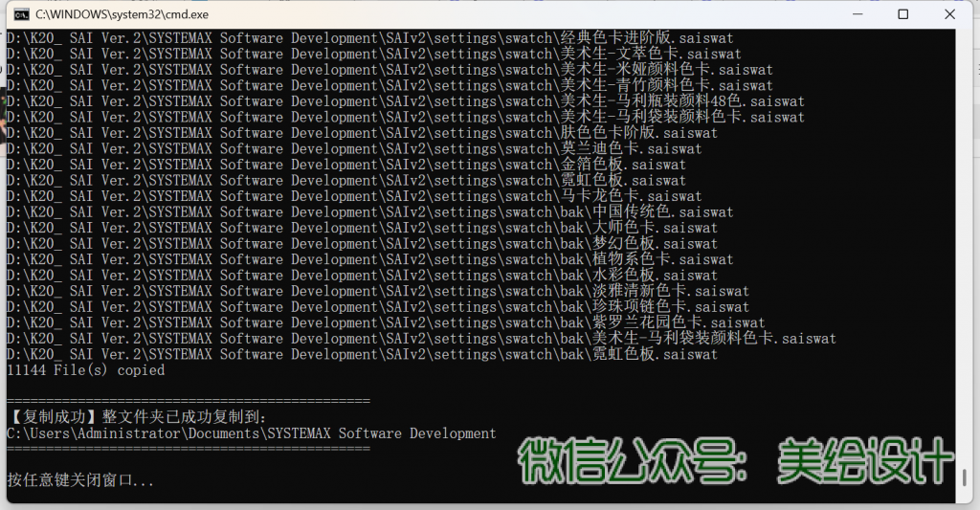The image size is (980, 510).
Task: Click the 按任意键关闭窗口 prompt line
Action: click(80, 480)
